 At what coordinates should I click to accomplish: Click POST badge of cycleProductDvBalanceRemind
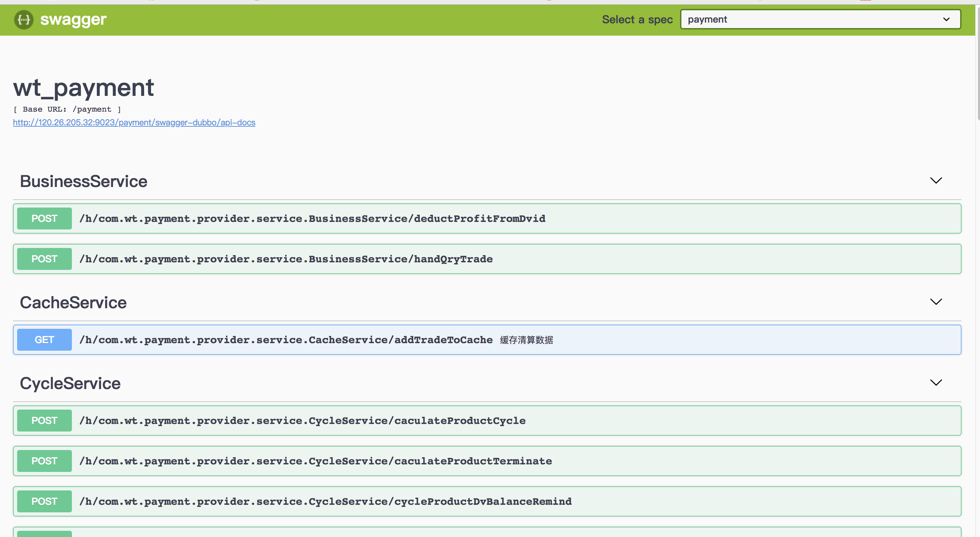point(45,501)
